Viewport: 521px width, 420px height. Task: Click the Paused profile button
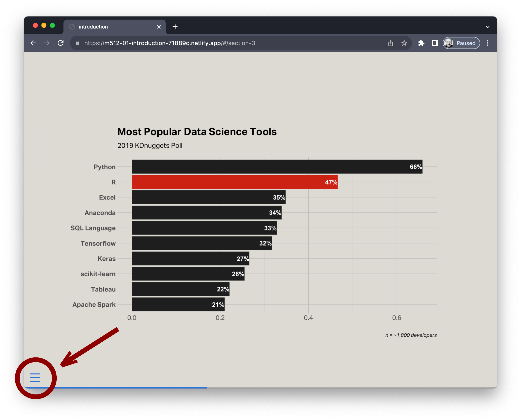(x=461, y=43)
